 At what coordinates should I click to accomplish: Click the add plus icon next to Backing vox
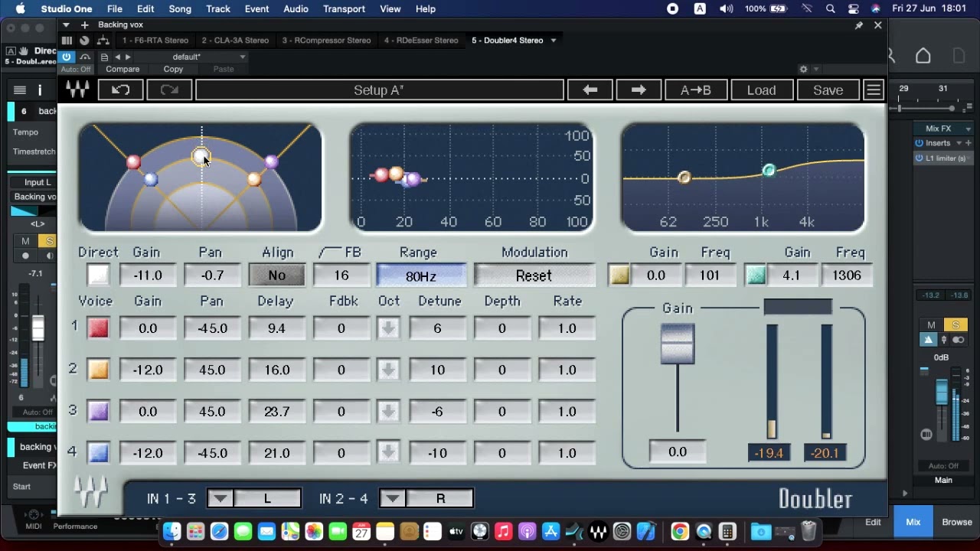pos(84,25)
